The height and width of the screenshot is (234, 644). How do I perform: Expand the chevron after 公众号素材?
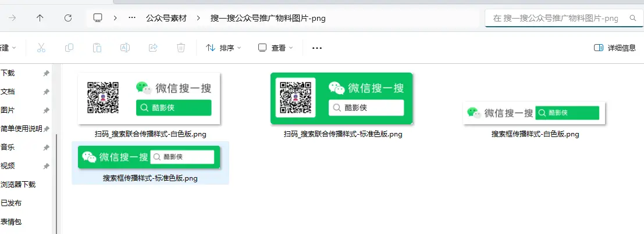tap(199, 19)
